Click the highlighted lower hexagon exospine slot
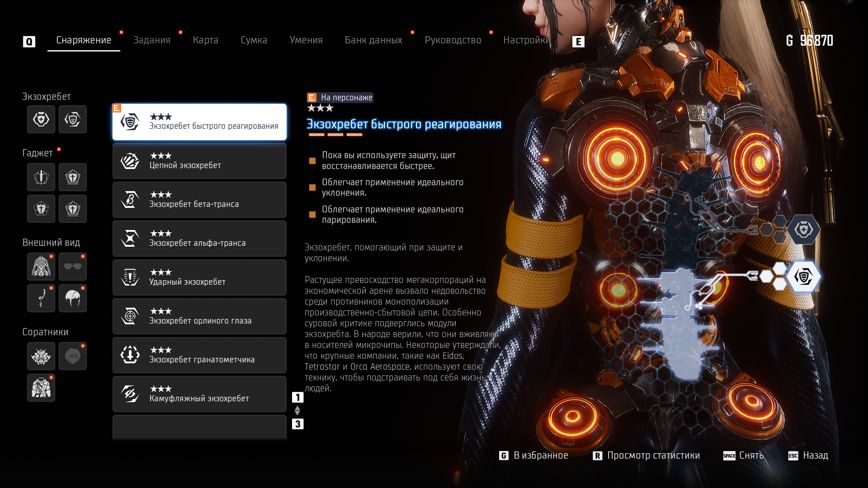The width and height of the screenshot is (868, 488). (x=803, y=276)
